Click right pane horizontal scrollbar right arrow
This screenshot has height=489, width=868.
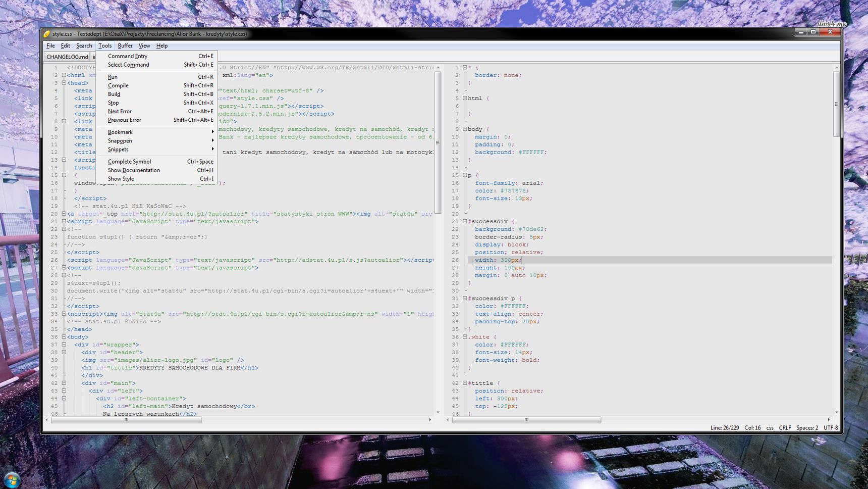829,420
